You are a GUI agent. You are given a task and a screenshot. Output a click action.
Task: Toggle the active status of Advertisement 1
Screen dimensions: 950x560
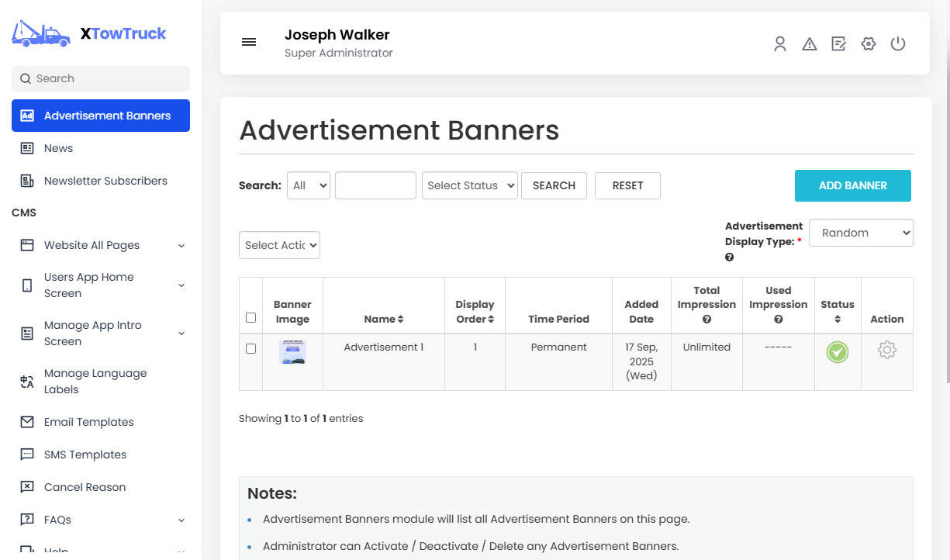pyautogui.click(x=837, y=353)
